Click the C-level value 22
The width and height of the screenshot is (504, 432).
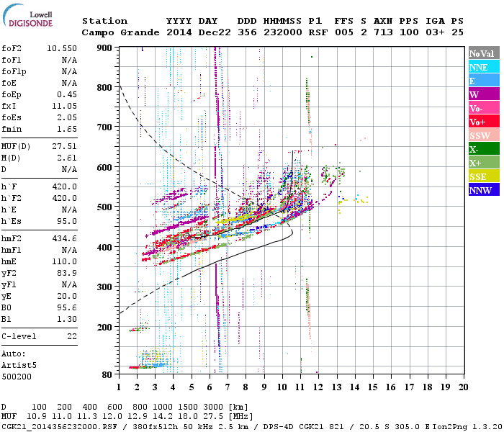72,336
